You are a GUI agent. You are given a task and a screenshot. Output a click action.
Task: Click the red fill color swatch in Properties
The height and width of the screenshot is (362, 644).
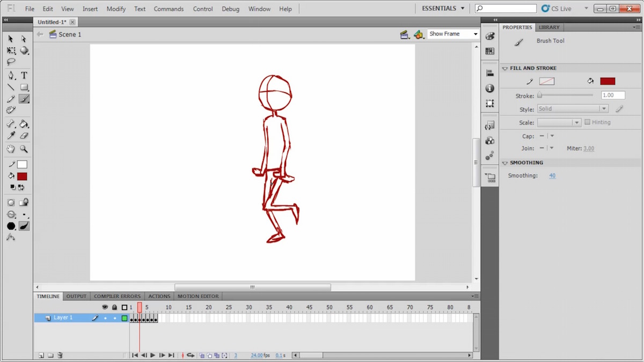608,81
